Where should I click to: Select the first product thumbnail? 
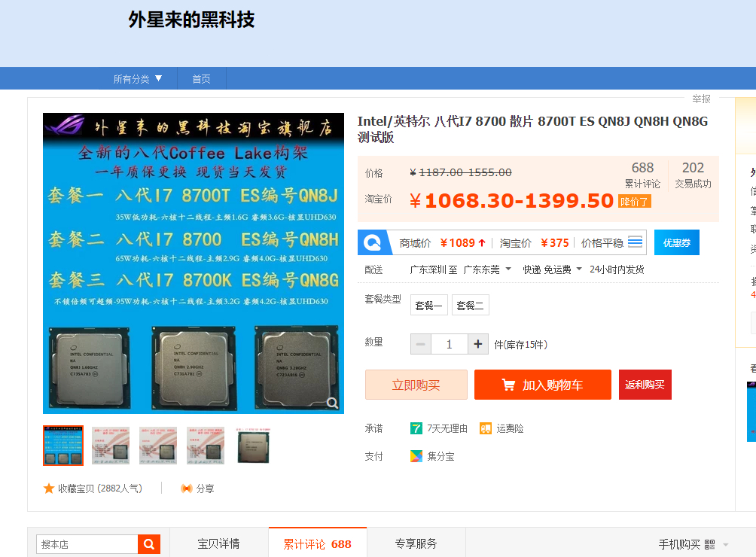coord(63,445)
